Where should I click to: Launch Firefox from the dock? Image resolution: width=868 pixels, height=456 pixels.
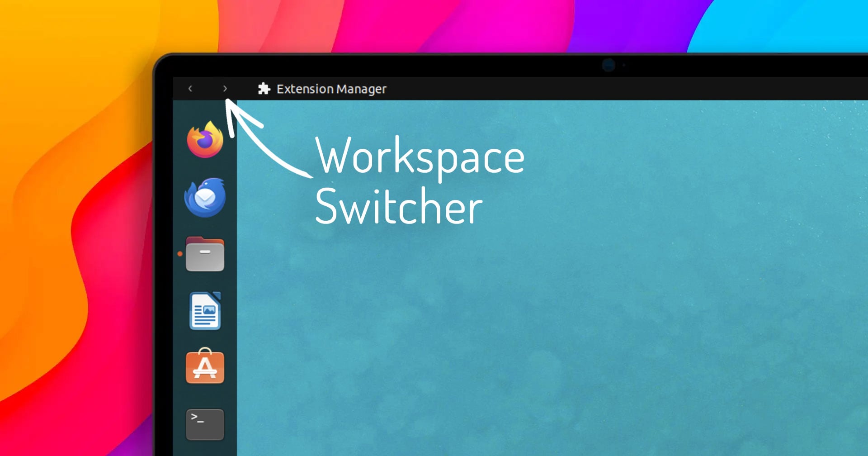(205, 139)
